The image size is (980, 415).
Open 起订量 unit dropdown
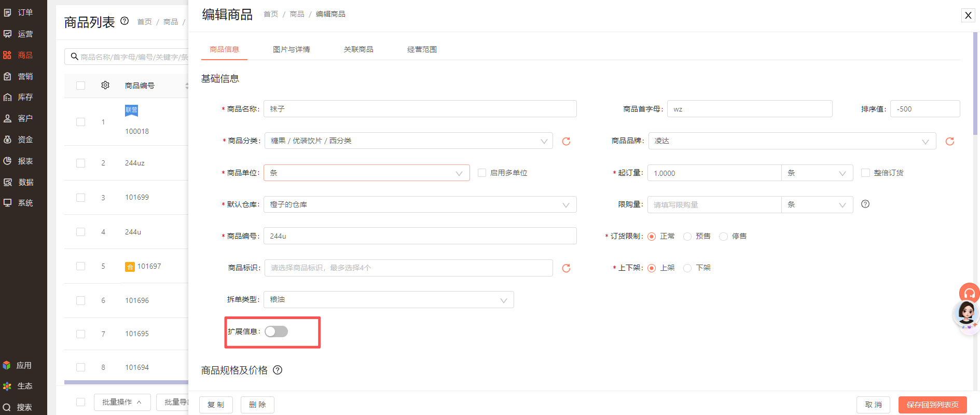point(817,173)
